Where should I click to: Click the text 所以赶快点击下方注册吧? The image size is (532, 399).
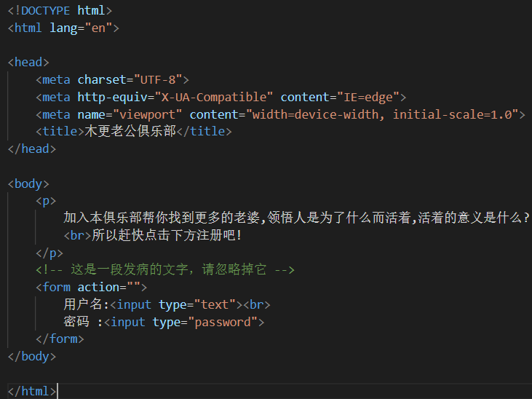[x=166, y=236]
